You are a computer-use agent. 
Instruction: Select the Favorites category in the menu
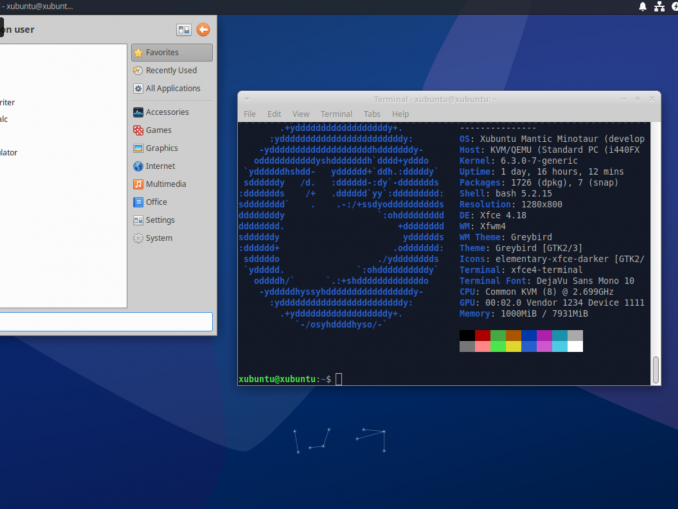point(171,52)
